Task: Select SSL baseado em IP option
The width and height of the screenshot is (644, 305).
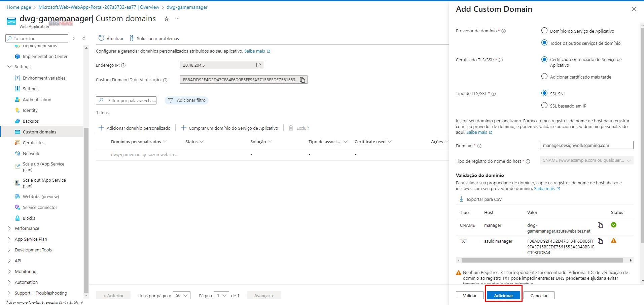Action: click(x=544, y=105)
